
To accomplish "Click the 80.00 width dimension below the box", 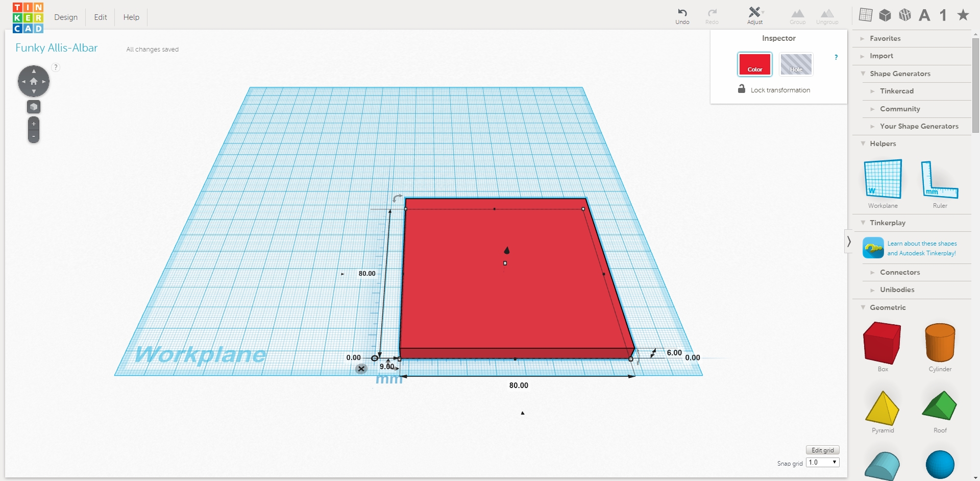I will [519, 386].
